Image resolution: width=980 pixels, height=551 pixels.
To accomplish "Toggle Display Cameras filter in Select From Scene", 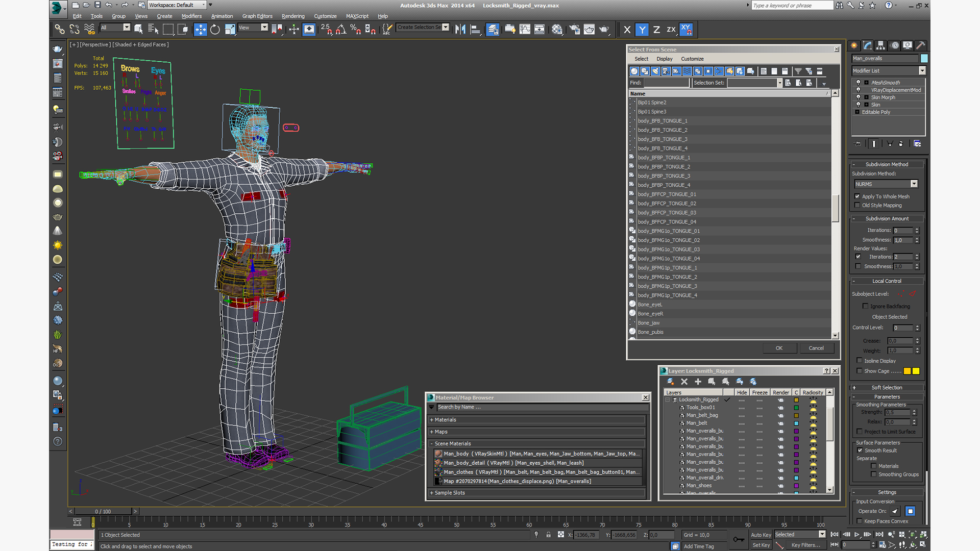I will [666, 71].
